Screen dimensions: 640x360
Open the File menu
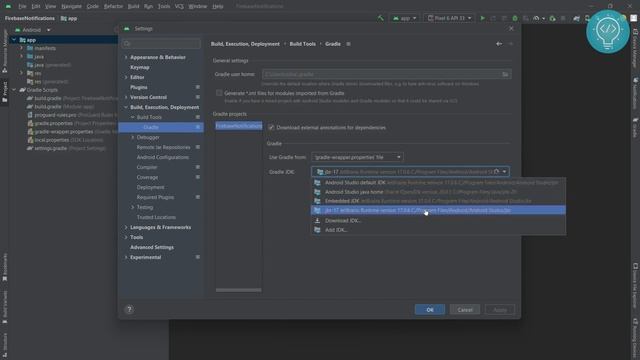pos(22,6)
